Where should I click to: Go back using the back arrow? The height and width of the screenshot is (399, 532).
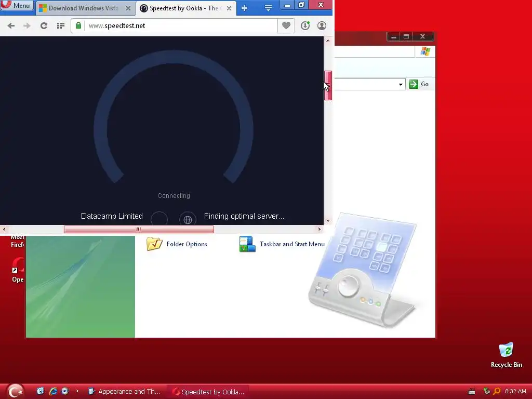pyautogui.click(x=11, y=26)
